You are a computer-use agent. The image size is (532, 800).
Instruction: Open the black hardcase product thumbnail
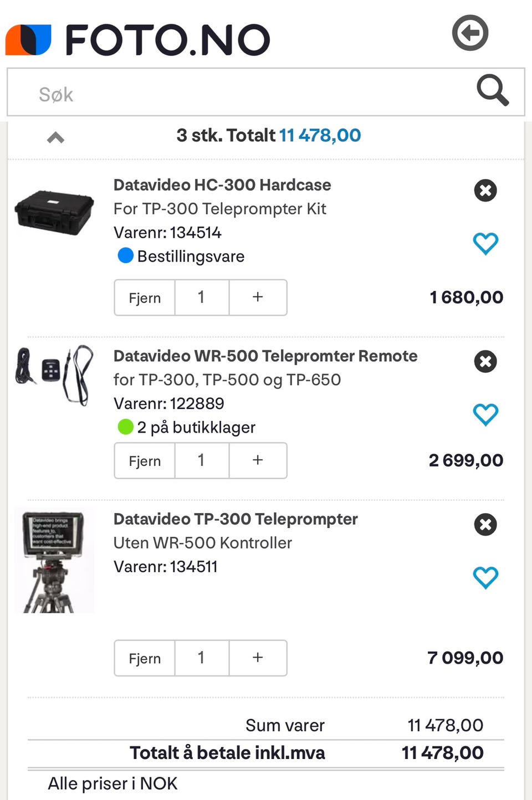pos(54,213)
